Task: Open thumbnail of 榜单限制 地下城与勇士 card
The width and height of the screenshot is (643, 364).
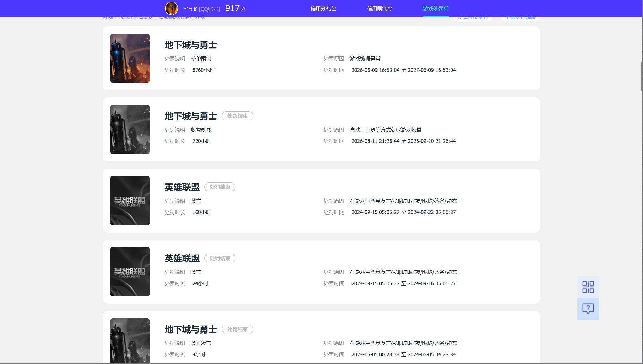Action: [x=130, y=58]
